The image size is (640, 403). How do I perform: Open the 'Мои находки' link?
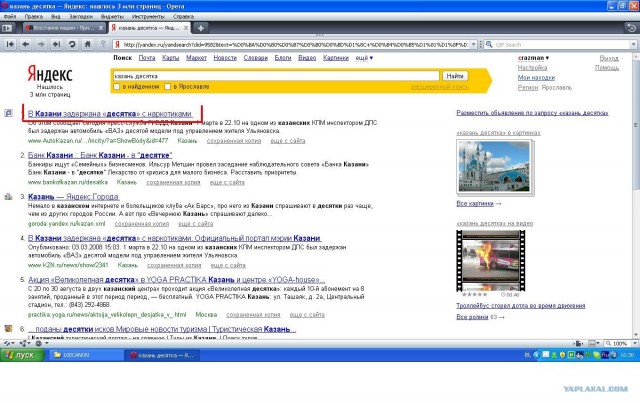[536, 78]
